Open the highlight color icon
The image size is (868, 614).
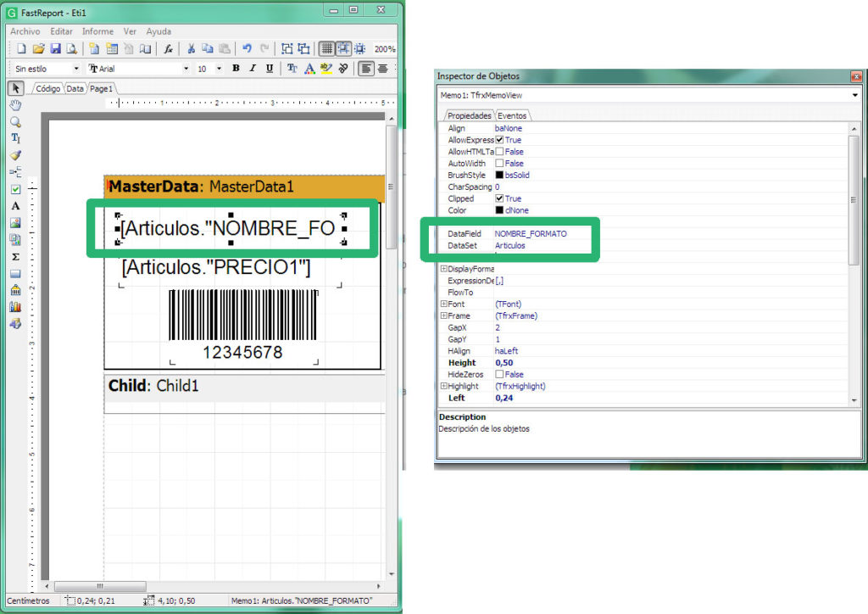[x=326, y=68]
